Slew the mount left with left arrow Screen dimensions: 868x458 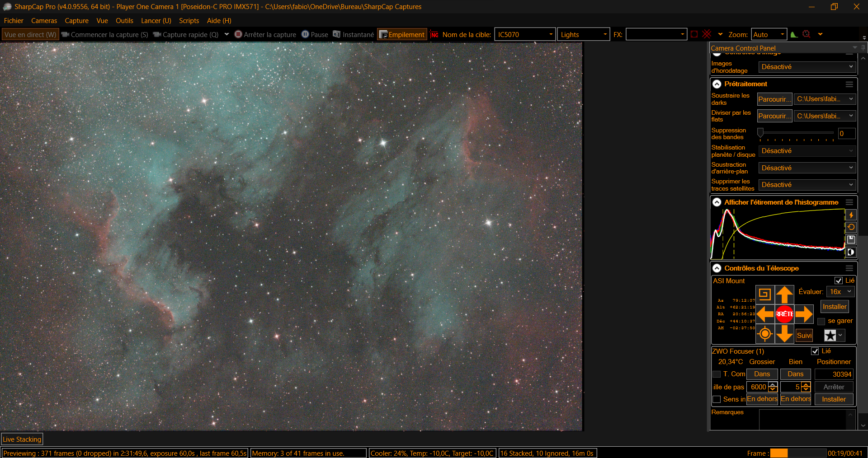click(765, 314)
